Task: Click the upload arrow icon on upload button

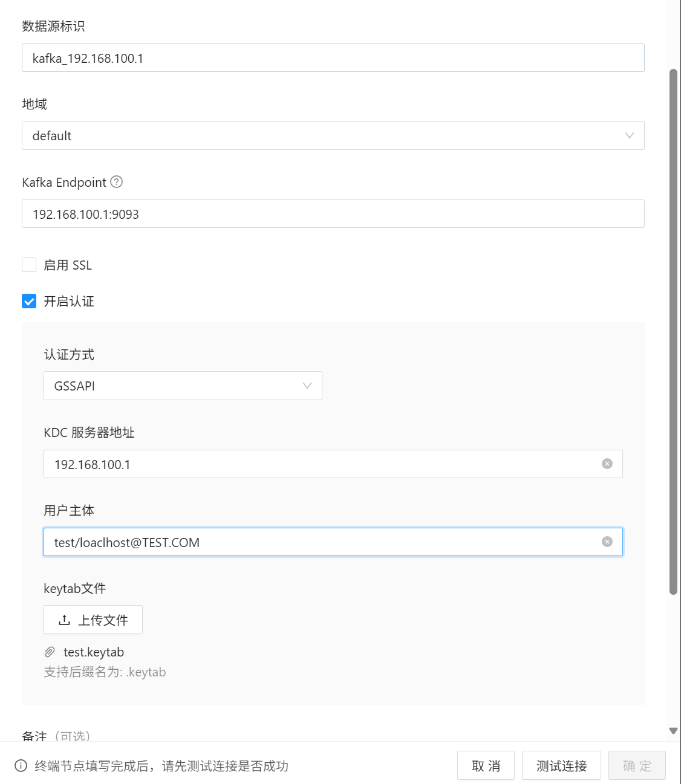Action: pyautogui.click(x=64, y=620)
